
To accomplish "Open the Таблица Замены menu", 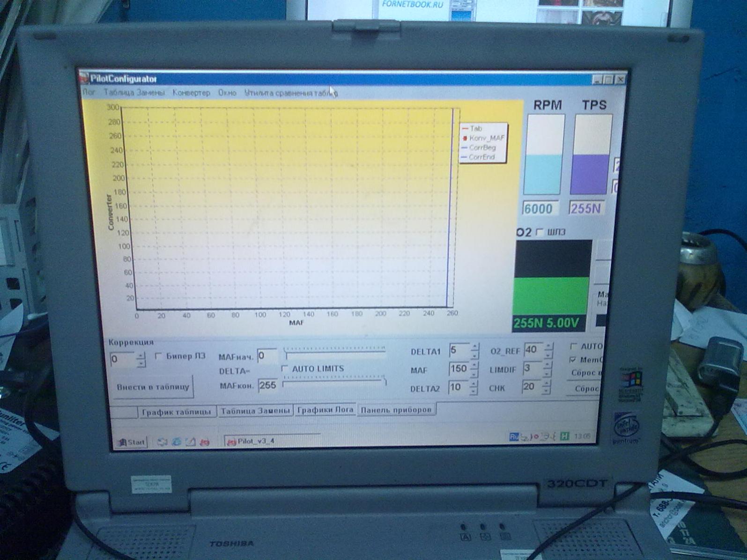I will pos(134,93).
